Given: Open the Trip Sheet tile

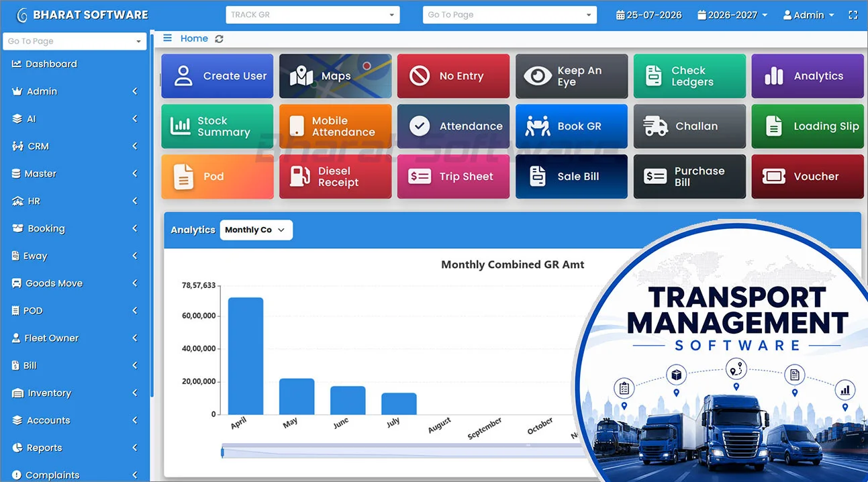Looking at the screenshot, I should [x=453, y=177].
